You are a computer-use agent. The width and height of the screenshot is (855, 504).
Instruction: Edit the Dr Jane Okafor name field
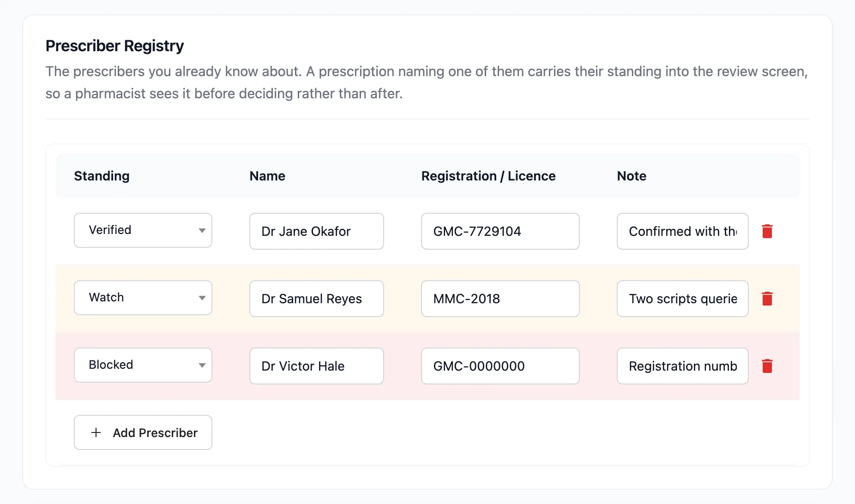tap(317, 231)
